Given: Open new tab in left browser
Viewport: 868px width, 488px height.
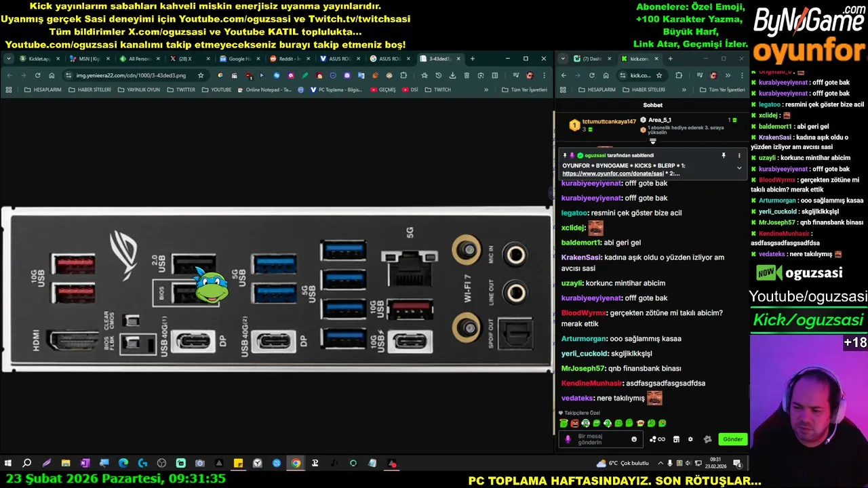Looking at the screenshot, I should 473,59.
